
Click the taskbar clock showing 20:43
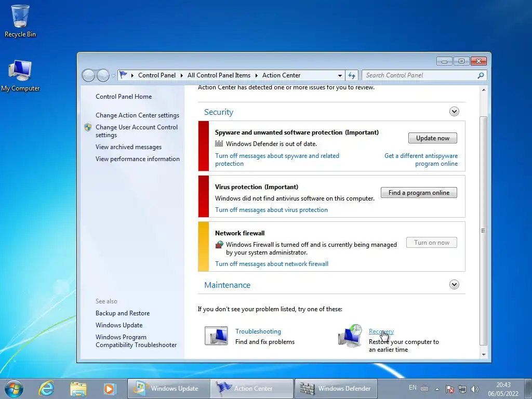pyautogui.click(x=503, y=389)
